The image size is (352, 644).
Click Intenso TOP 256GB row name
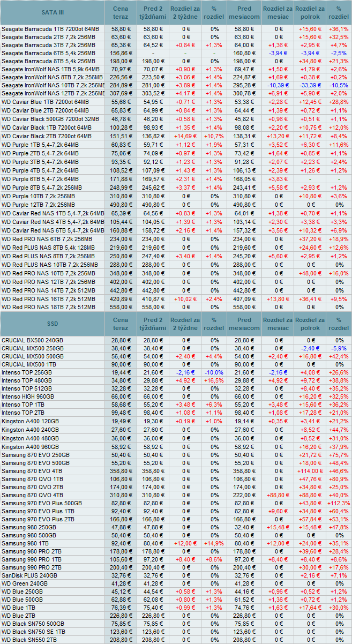tap(27, 372)
